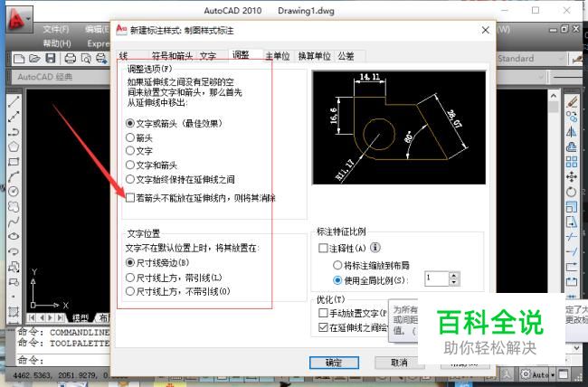This screenshot has height=387, width=588.
Task: Select the Polyline tool
Action: 14,132
